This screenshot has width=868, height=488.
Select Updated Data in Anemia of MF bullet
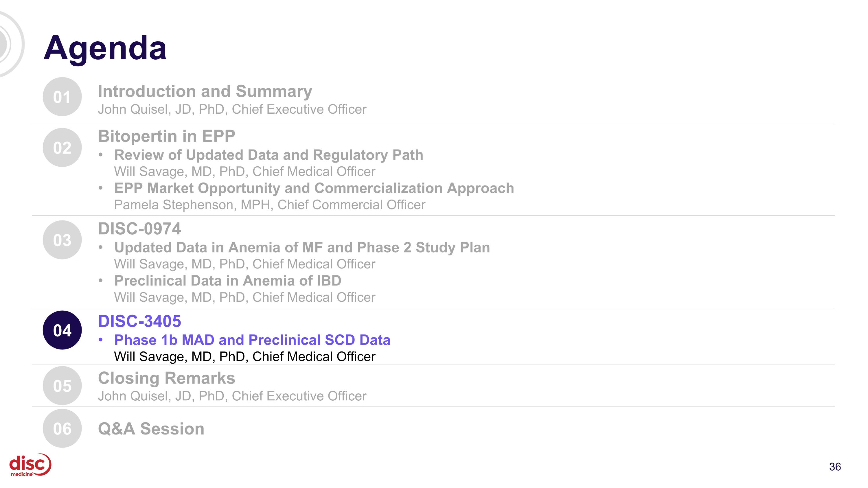click(302, 248)
